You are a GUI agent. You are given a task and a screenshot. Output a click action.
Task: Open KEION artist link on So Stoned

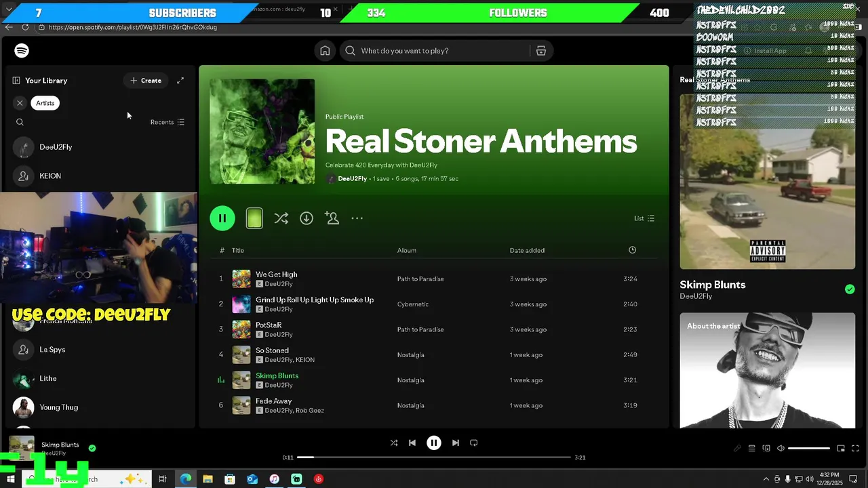[x=305, y=360]
